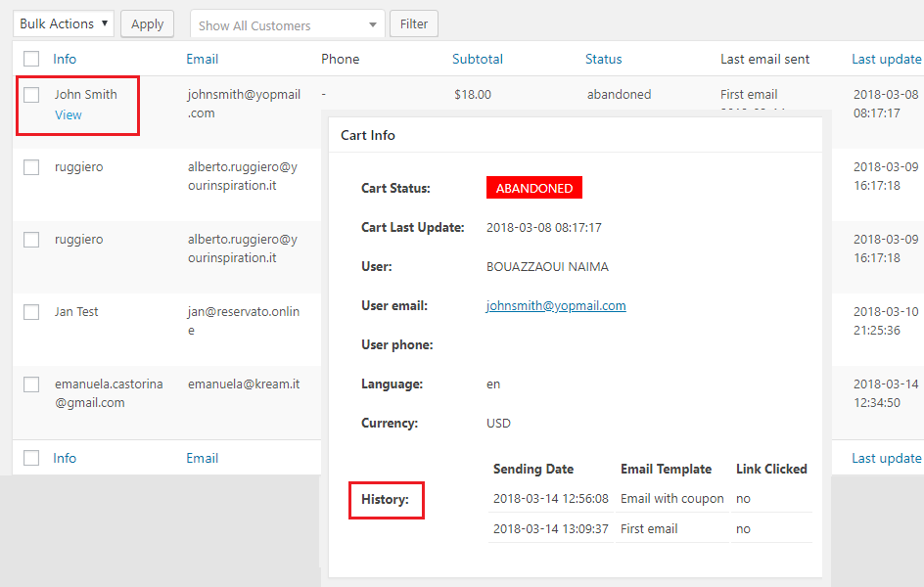Tick the select-all checkbox in header
This screenshot has width=924, height=587.
click(x=31, y=59)
